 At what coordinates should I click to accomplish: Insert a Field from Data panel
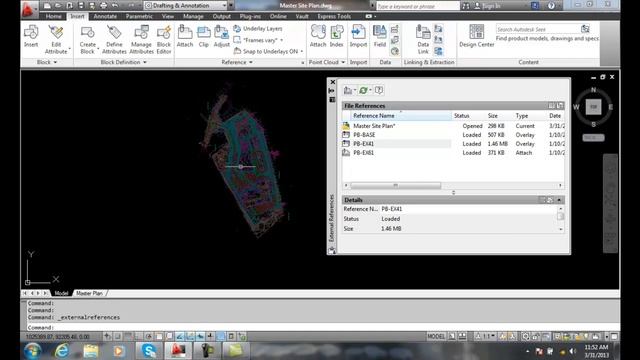(380, 36)
